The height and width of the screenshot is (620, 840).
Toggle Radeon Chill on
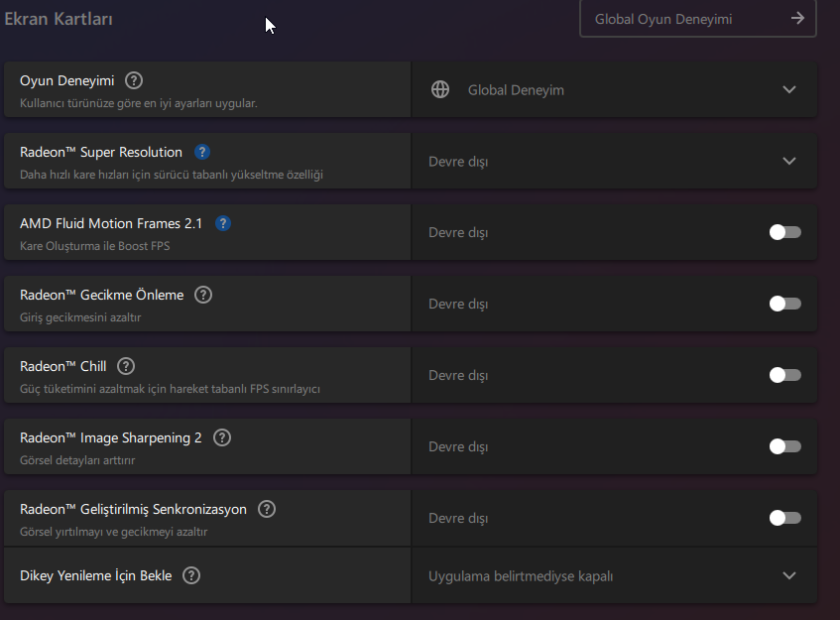pyautogui.click(x=785, y=375)
